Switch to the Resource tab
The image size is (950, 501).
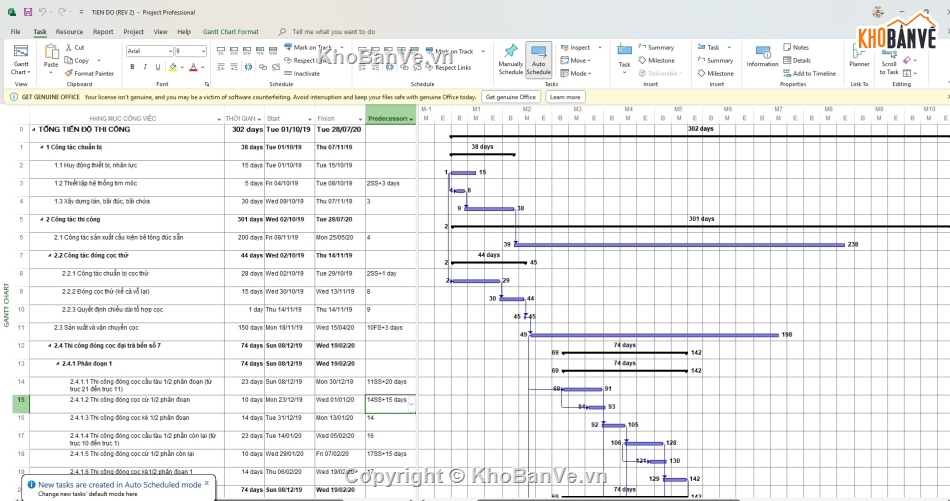(69, 32)
